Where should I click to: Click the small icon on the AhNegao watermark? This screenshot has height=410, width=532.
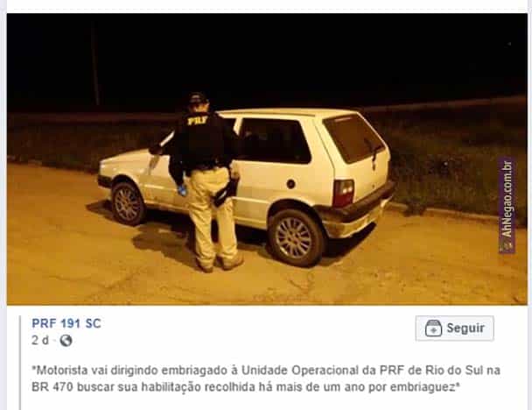pos(507,246)
